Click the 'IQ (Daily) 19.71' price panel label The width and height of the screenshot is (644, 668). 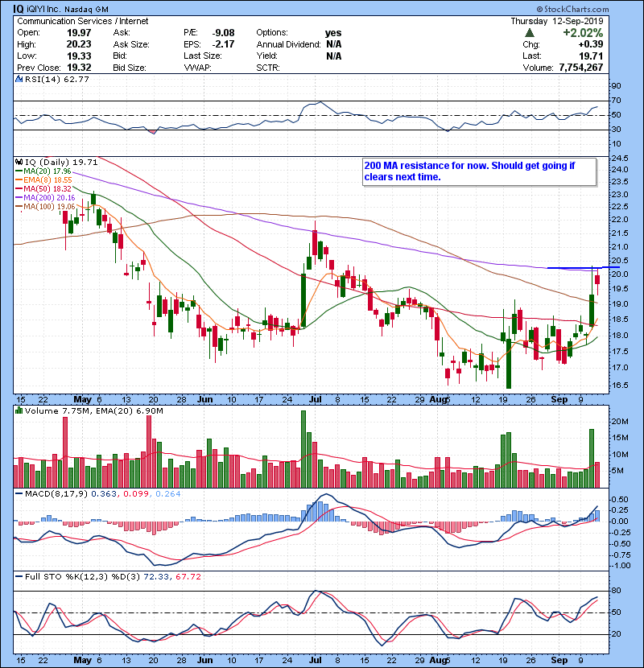click(61, 162)
